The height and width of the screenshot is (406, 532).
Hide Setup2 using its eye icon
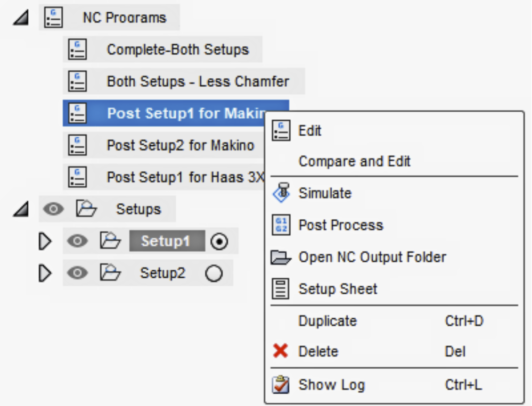78,272
